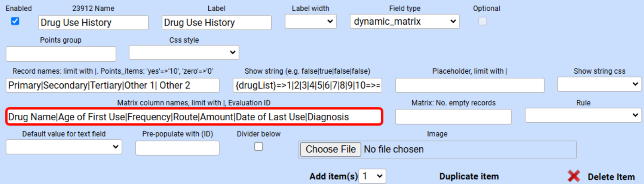Click the Record names field with Primary|Secondary
The image size is (644, 184).
coord(112,85)
